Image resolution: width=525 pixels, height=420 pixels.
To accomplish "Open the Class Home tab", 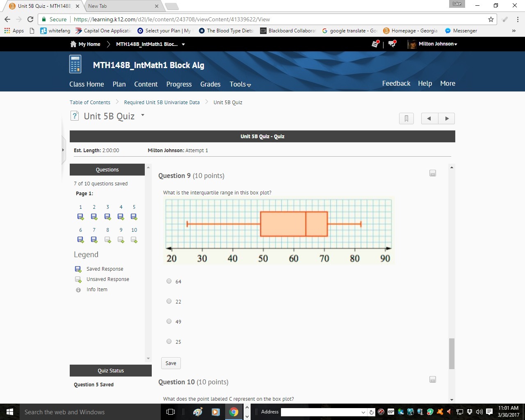I will [87, 84].
